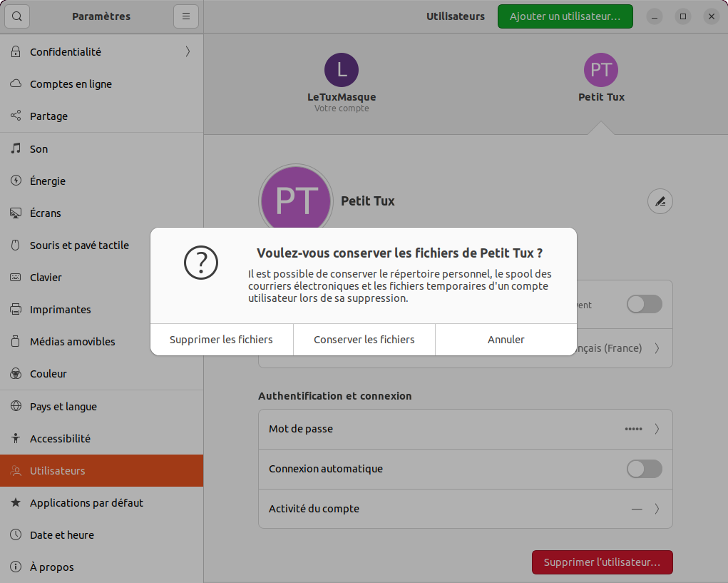Click the info icon beside À propos
Screen dimensions: 728x583
[x=16, y=567]
